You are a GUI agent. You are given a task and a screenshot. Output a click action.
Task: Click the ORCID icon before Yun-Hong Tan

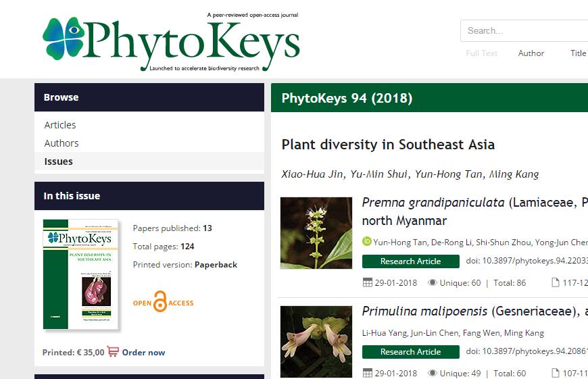coord(367,242)
